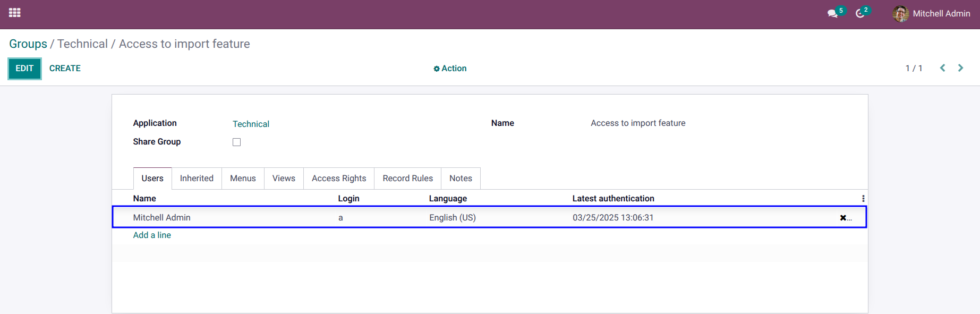Image resolution: width=980 pixels, height=314 pixels.
Task: Select the Mitchell Admin name cell
Action: (x=161, y=218)
